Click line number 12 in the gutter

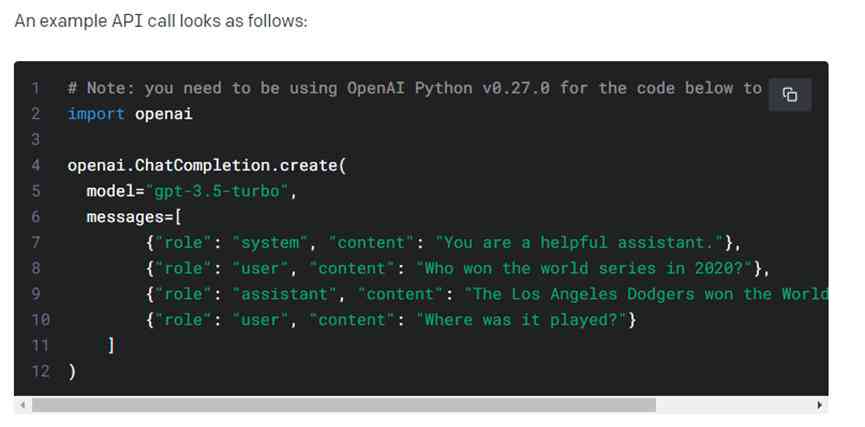pyautogui.click(x=40, y=371)
